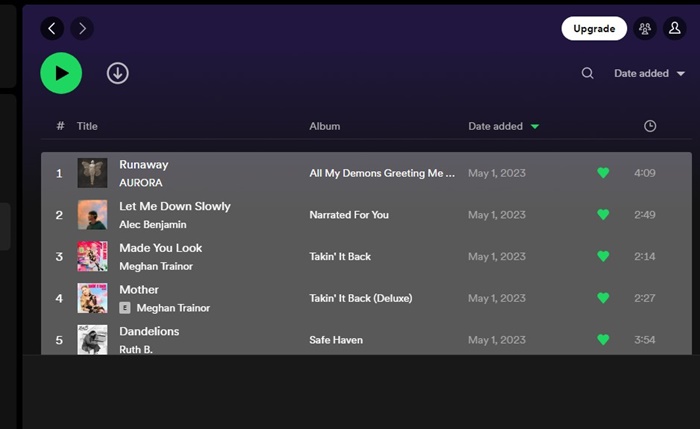
Task: Go forward with the right arrow
Action: [82, 29]
